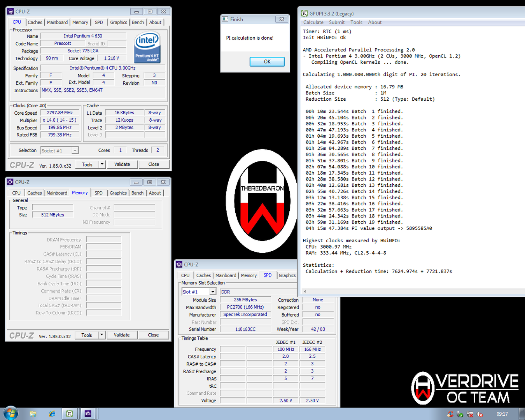The image size is (525, 420).
Task: Click the Close button in the Memory tab window
Action: pyautogui.click(x=153, y=335)
